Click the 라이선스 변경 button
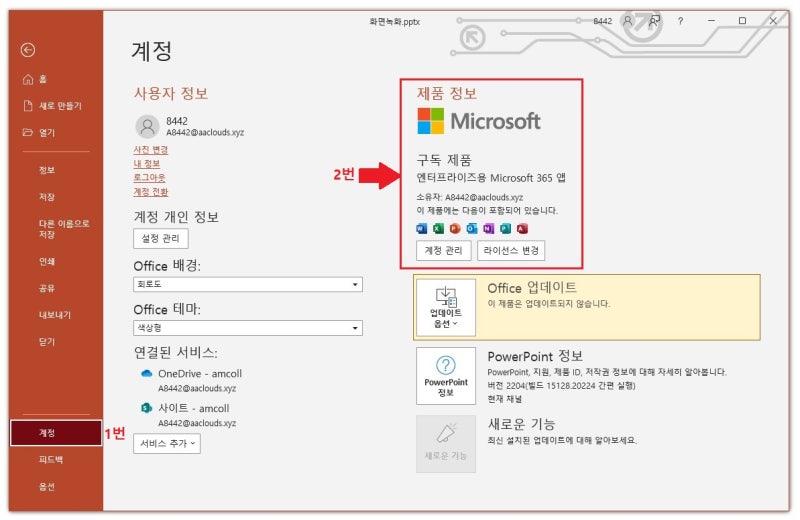Image resolution: width=800 pixels, height=520 pixels. coord(511,251)
